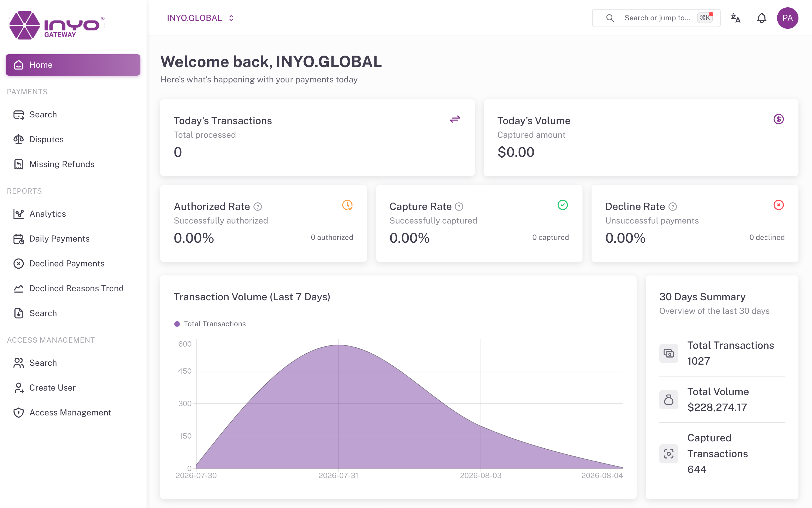Click the Total Transactions summary icon
Screen dimensions: 812x508
pos(669,353)
